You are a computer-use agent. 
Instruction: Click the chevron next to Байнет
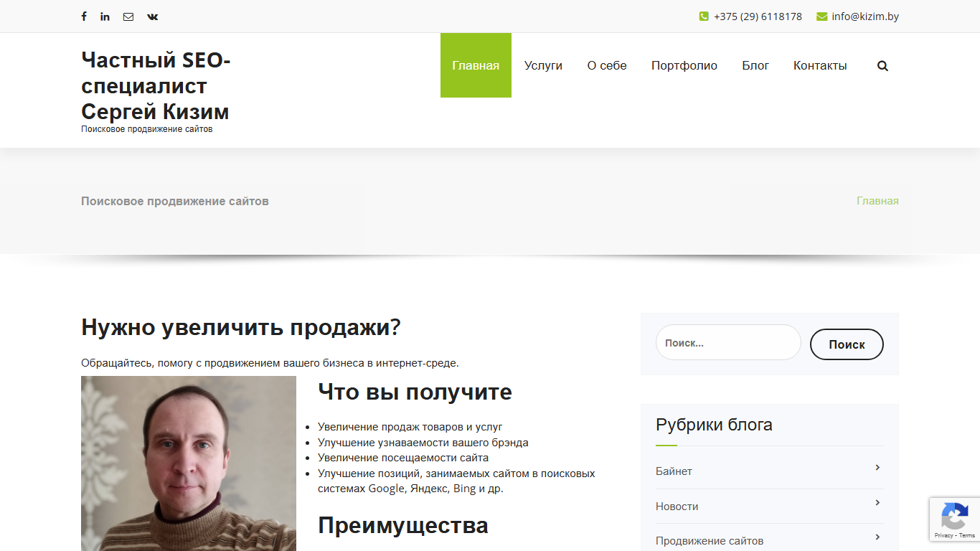point(877,468)
